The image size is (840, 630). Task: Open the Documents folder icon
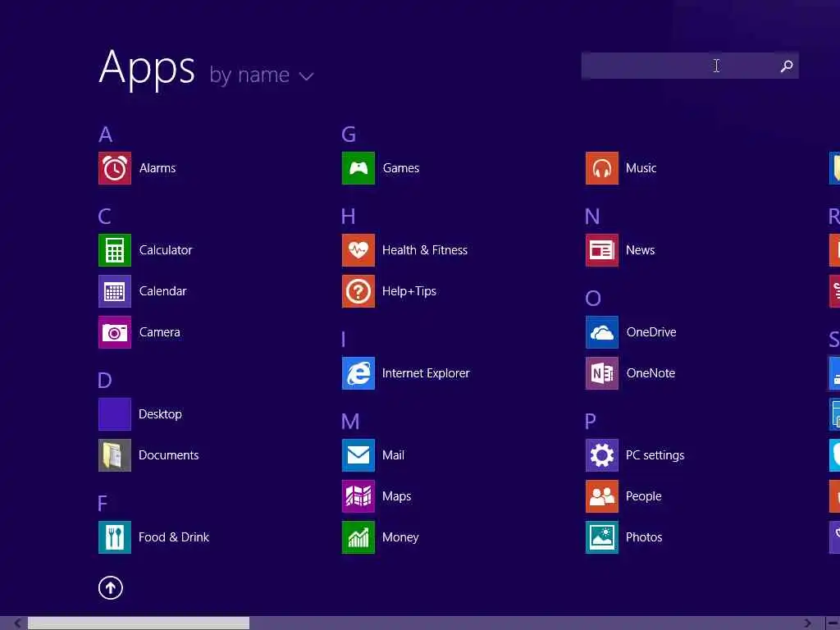click(x=115, y=455)
